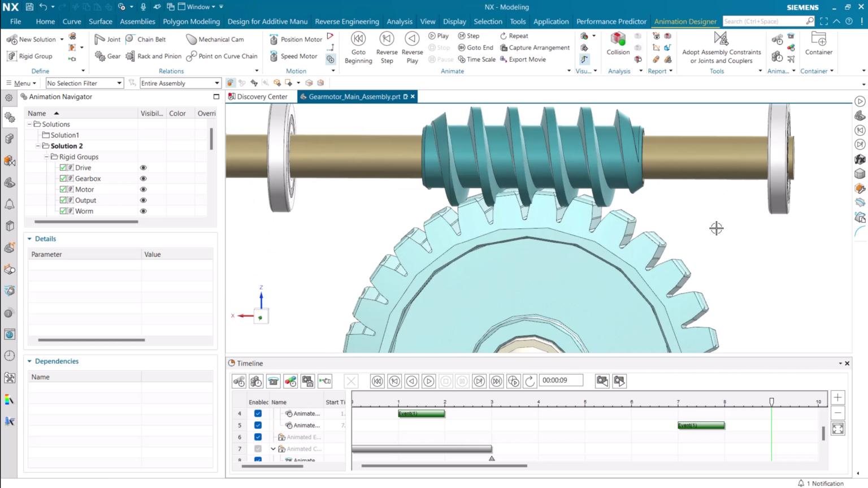Click Export Movie
The width and height of the screenshot is (868, 488).
[523, 59]
